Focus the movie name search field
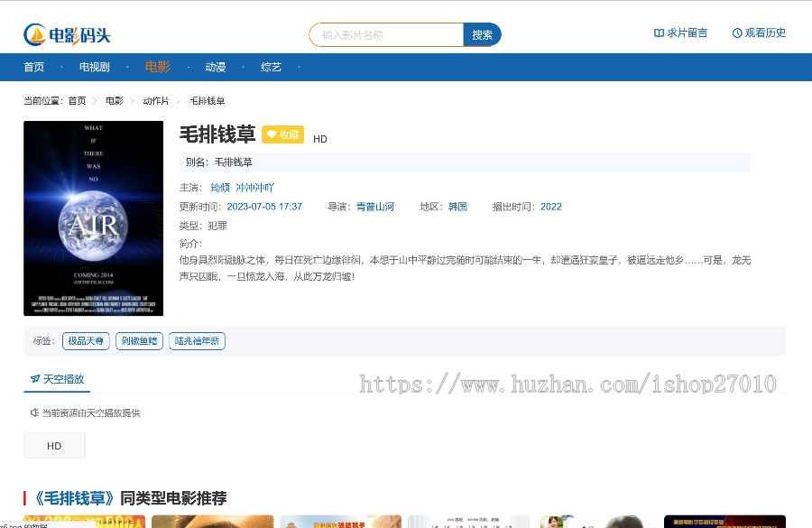 pos(387,34)
